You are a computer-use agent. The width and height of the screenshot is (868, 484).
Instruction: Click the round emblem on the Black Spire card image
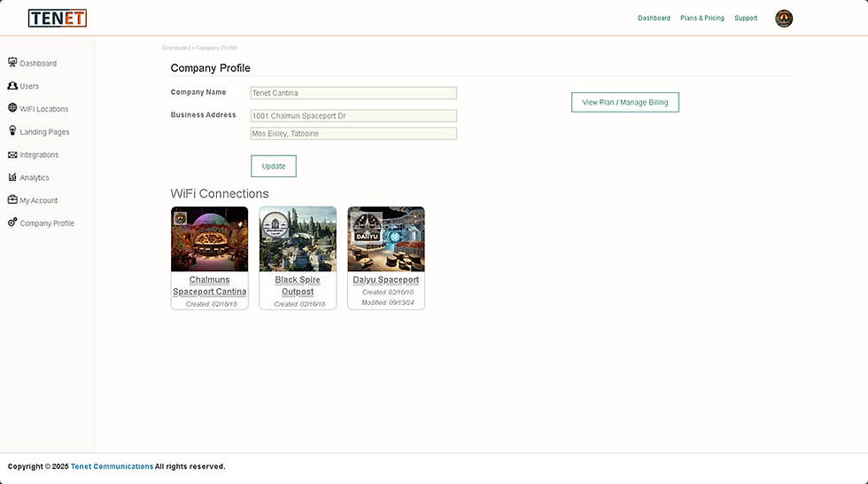(275, 224)
